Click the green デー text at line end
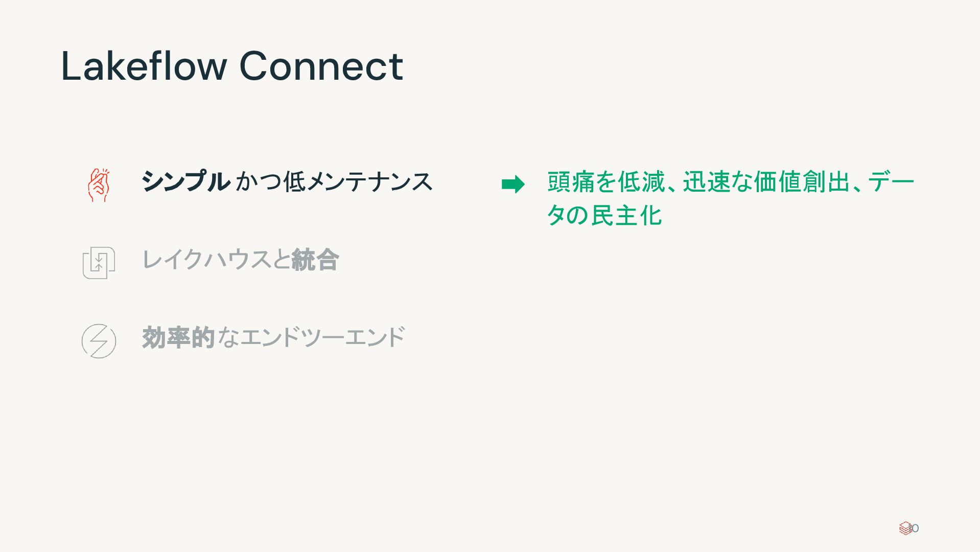Image resolution: width=980 pixels, height=552 pixels. click(x=891, y=182)
